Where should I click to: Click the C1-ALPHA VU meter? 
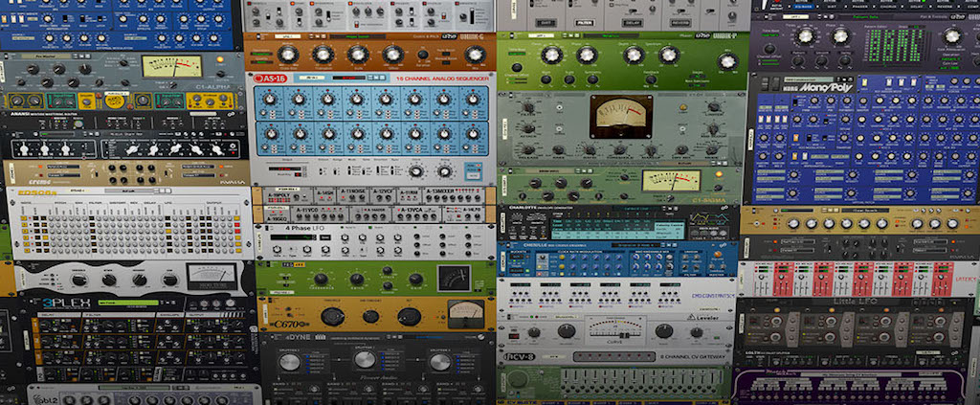click(x=172, y=66)
